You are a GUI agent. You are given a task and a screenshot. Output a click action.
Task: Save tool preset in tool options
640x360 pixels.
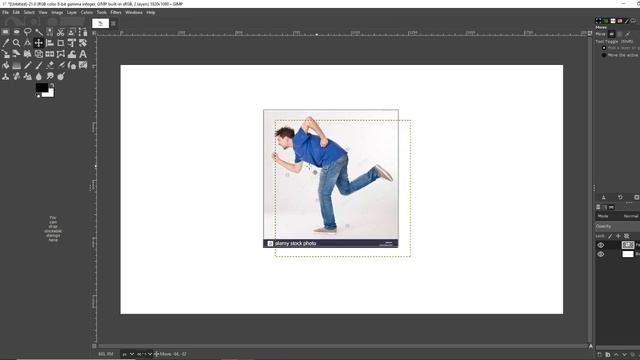pyautogui.click(x=604, y=197)
